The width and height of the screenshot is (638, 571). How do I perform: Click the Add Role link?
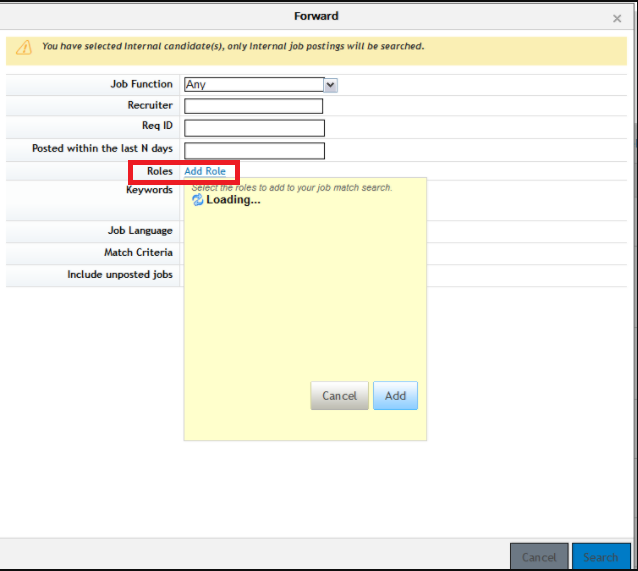[205, 171]
